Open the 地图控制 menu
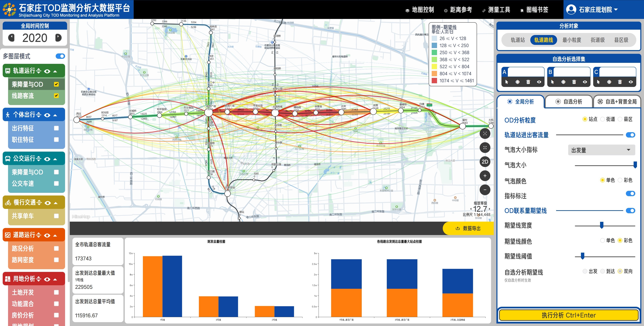The width and height of the screenshot is (644, 326). tap(419, 10)
